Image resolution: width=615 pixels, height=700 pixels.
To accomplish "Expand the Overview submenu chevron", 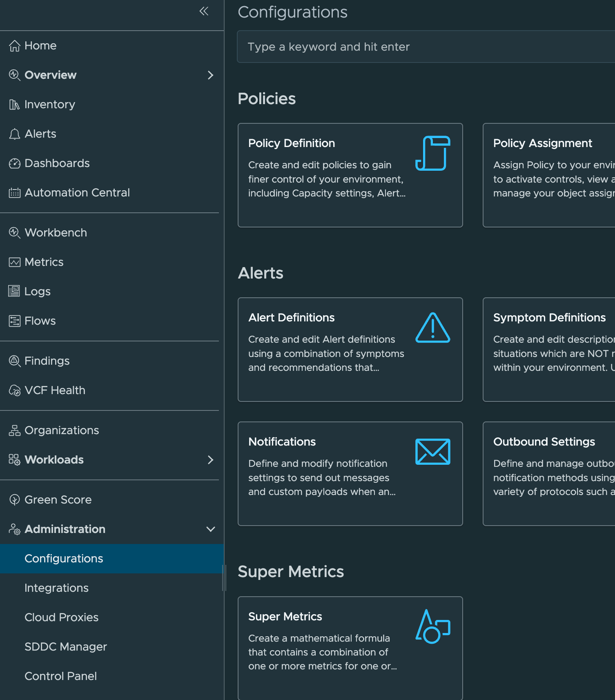I will (211, 75).
